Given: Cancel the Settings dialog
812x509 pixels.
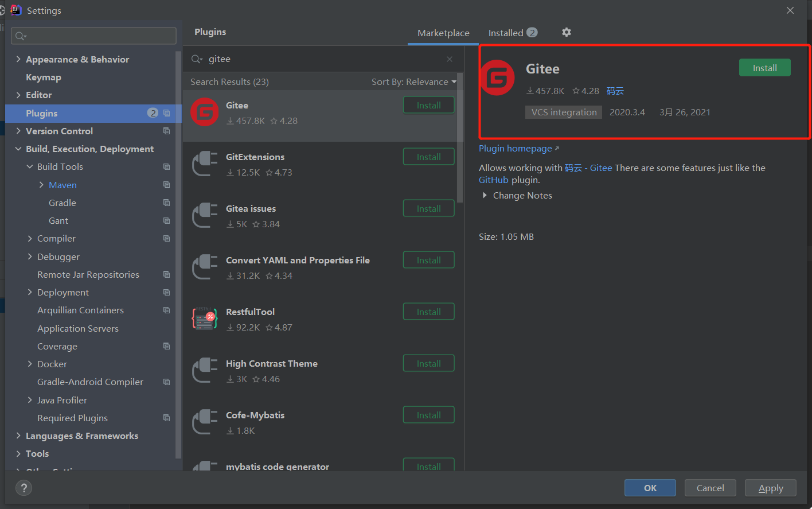Looking at the screenshot, I should (x=710, y=488).
